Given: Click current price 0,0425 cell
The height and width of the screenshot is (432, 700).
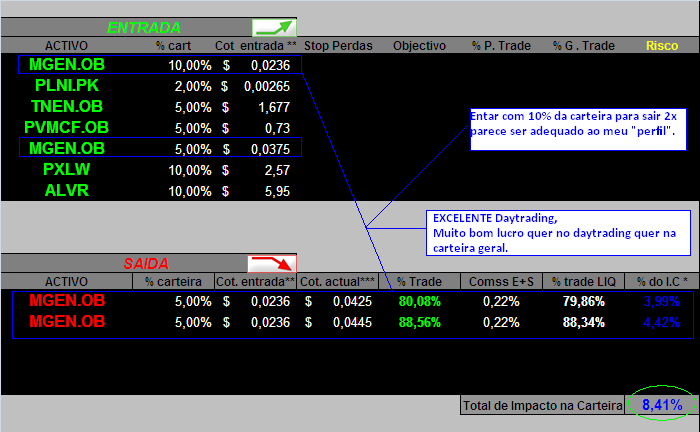Looking at the screenshot, I should point(352,301).
